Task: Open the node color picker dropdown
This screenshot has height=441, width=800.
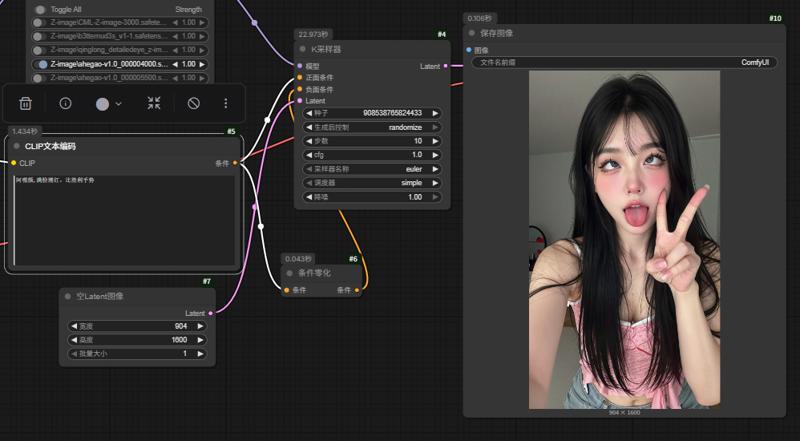Action: [108, 103]
